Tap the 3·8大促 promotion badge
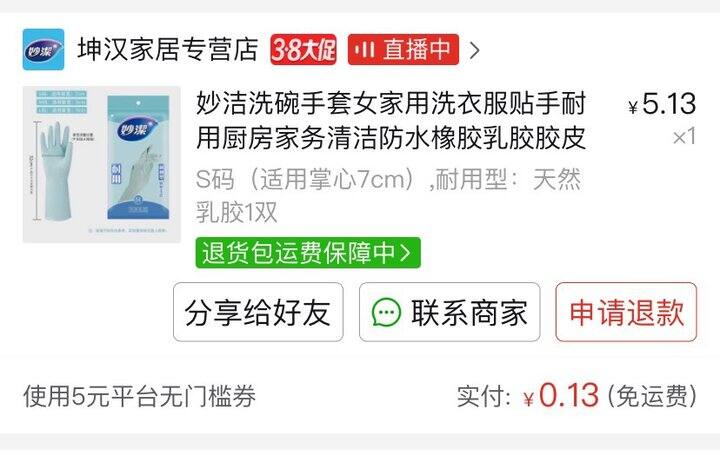This screenshot has width=720, height=462. [x=303, y=50]
